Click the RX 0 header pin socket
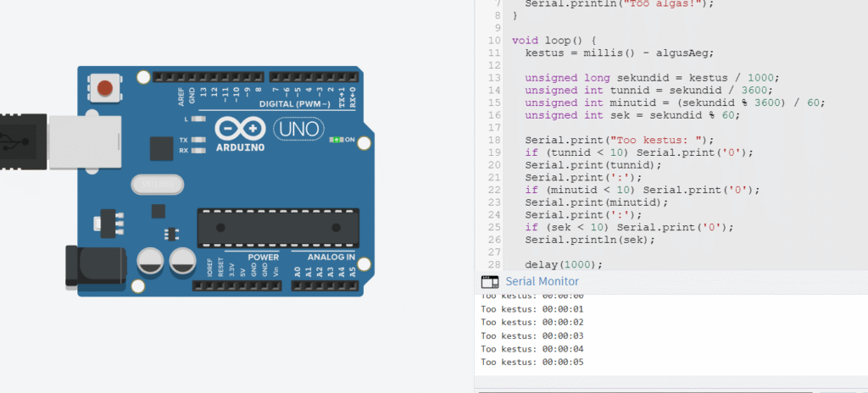Viewport: 868px width, 393px height. point(353,76)
